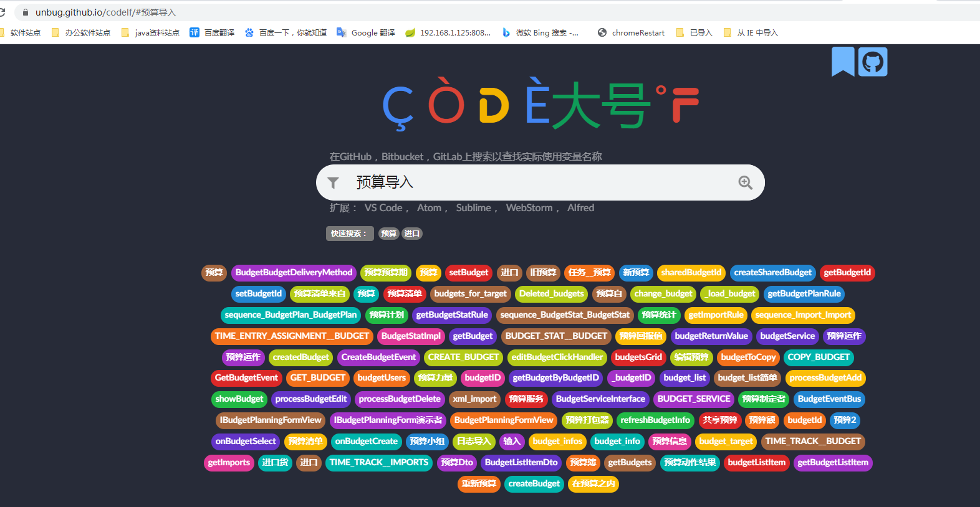Open the Sublime extension link
Image resolution: width=980 pixels, height=507 pixels.
473,208
